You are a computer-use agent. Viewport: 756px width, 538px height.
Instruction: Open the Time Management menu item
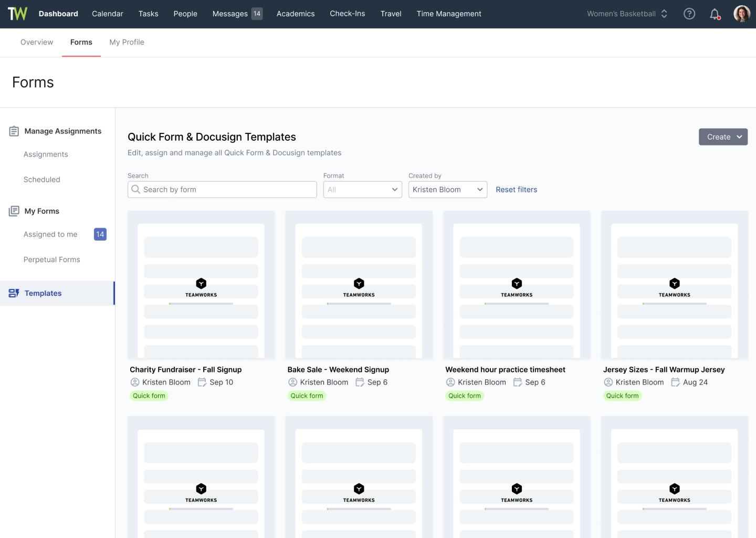pyautogui.click(x=449, y=14)
